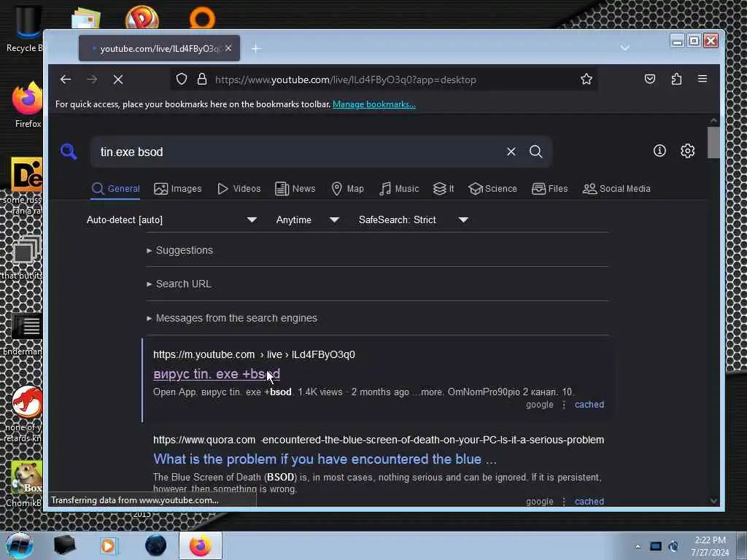Viewport: 747px width, 560px height.
Task: Open the search preferences gear icon
Action: click(687, 151)
